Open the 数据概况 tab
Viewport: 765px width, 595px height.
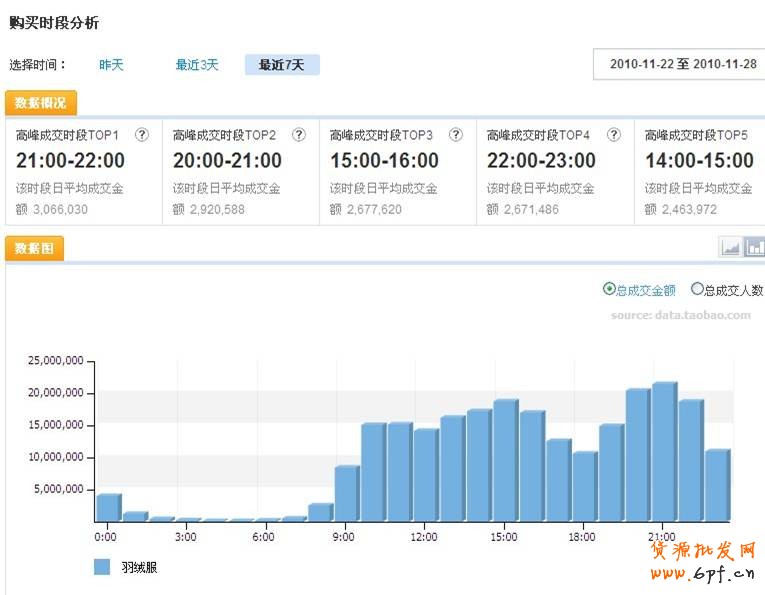[41, 103]
